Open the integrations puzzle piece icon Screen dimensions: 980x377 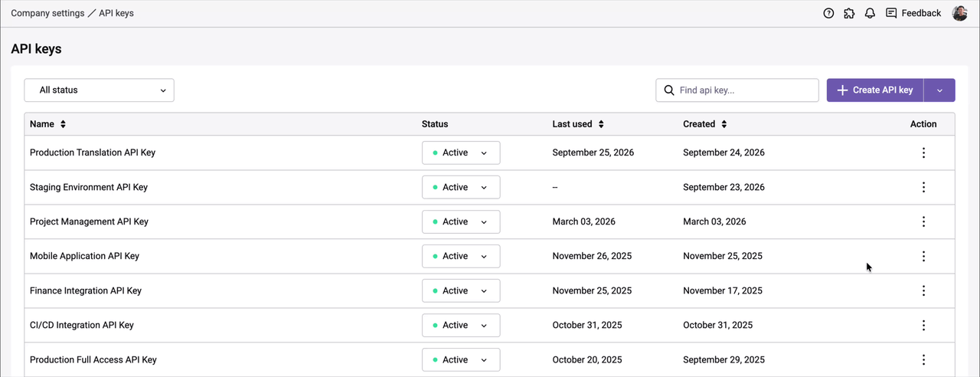(849, 13)
